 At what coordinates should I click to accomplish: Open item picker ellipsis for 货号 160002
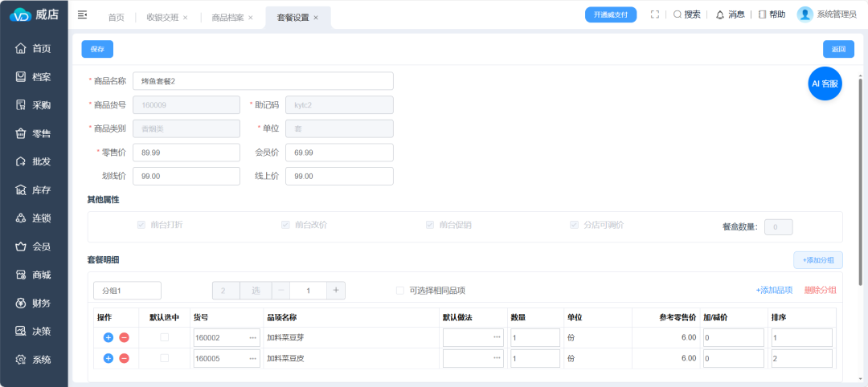[252, 338]
